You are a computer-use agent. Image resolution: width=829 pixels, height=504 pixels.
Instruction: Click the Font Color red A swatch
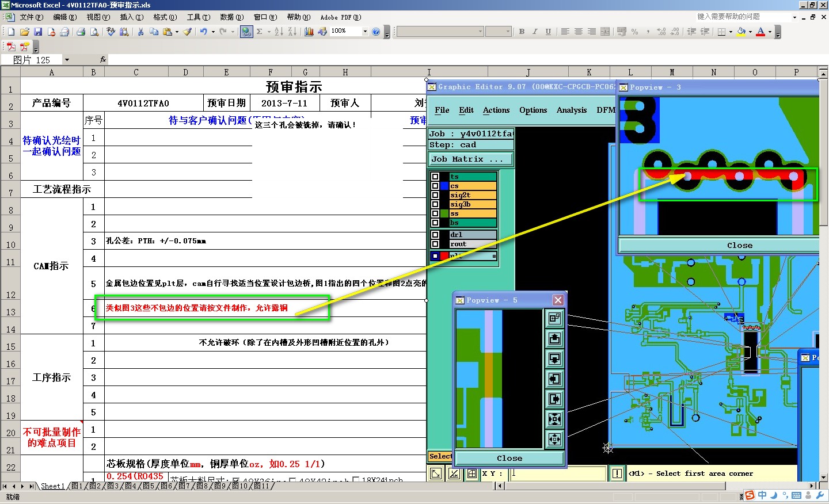tap(760, 32)
